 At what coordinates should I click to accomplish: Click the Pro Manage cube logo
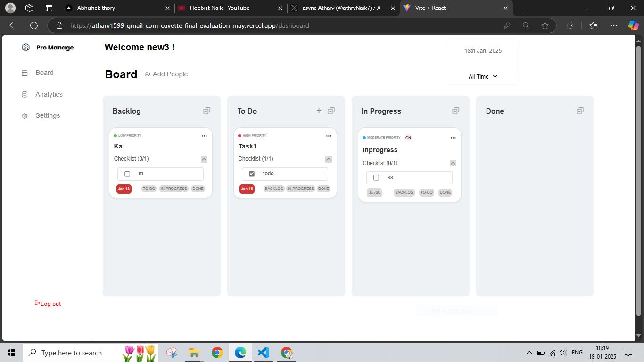coord(26,48)
